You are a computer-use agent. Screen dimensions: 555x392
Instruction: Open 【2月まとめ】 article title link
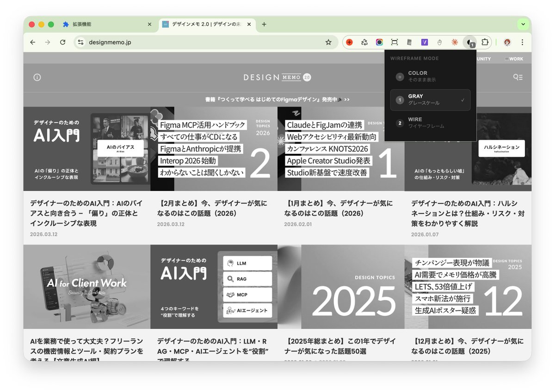coord(212,208)
